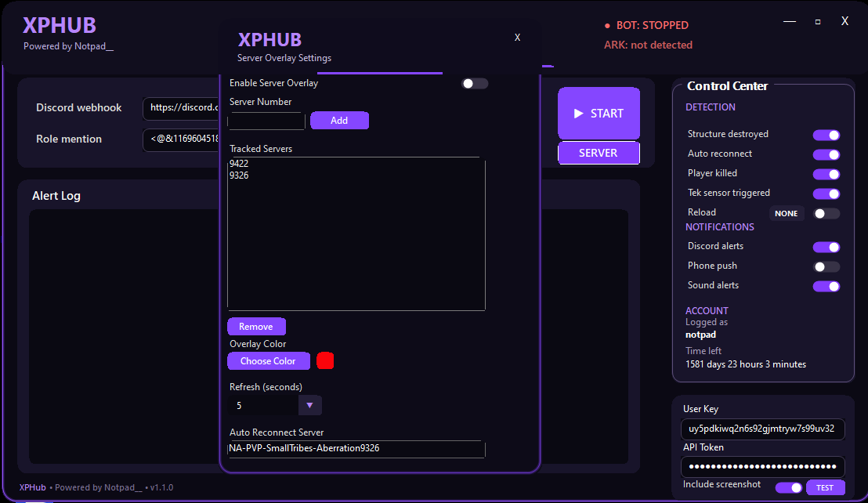Select tracked server 9422
This screenshot has height=503, width=868.
point(239,164)
